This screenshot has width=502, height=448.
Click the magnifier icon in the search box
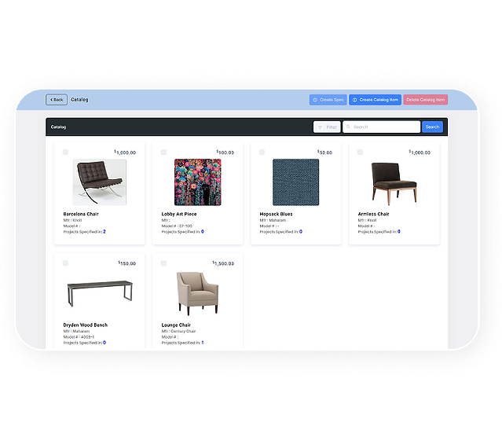pyautogui.click(x=348, y=127)
